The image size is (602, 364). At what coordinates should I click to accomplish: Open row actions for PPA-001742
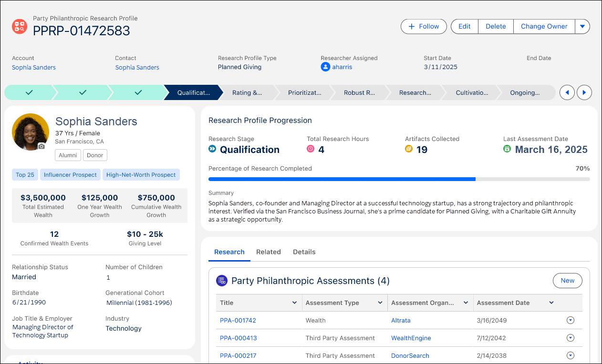click(571, 320)
